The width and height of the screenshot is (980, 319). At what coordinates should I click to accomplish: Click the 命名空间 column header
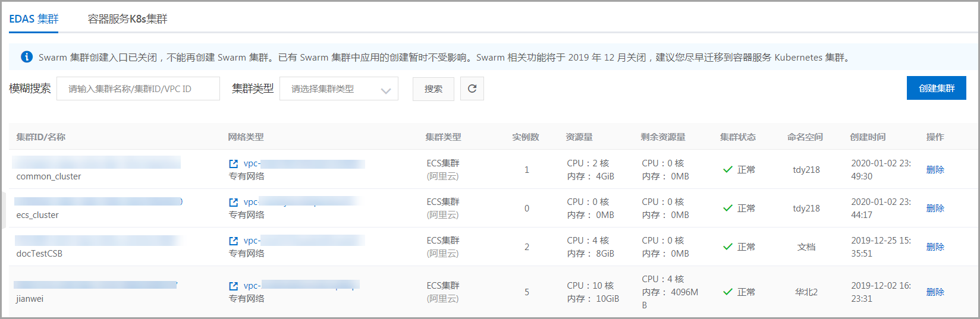click(x=805, y=137)
